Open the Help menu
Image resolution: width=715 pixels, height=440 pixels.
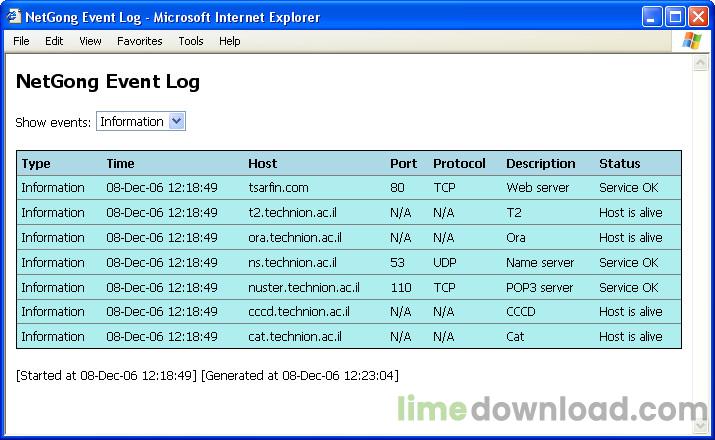point(229,41)
